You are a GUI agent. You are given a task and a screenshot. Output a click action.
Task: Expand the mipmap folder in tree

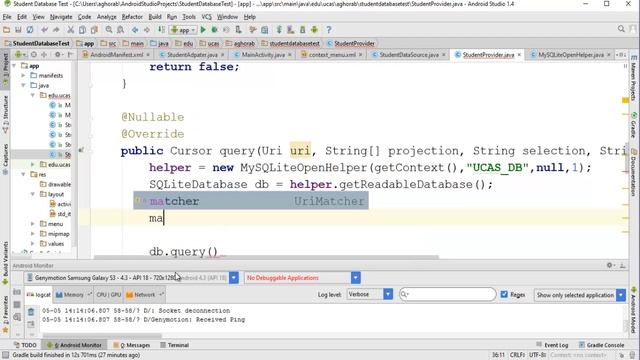(x=33, y=234)
